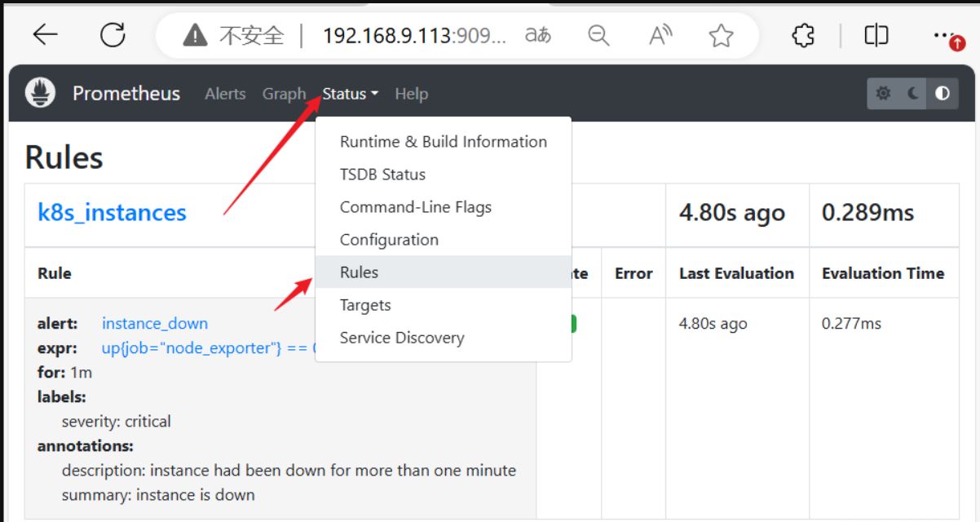Click the Prometheus brand name link
Screen dimensions: 980x522
[126, 94]
